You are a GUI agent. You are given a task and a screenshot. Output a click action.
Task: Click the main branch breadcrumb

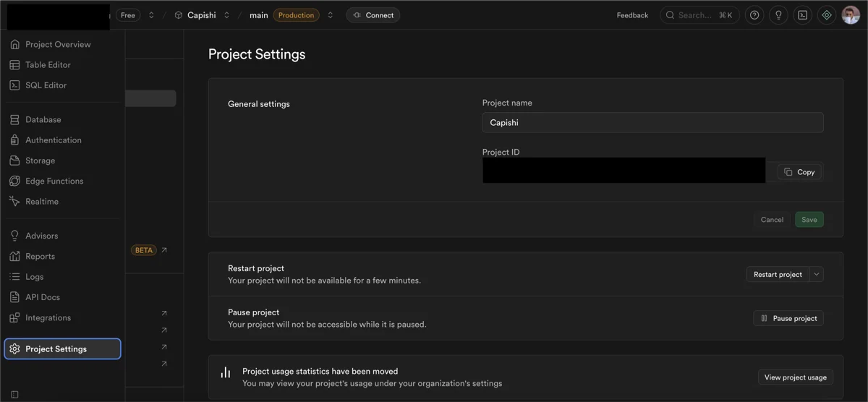[259, 15]
